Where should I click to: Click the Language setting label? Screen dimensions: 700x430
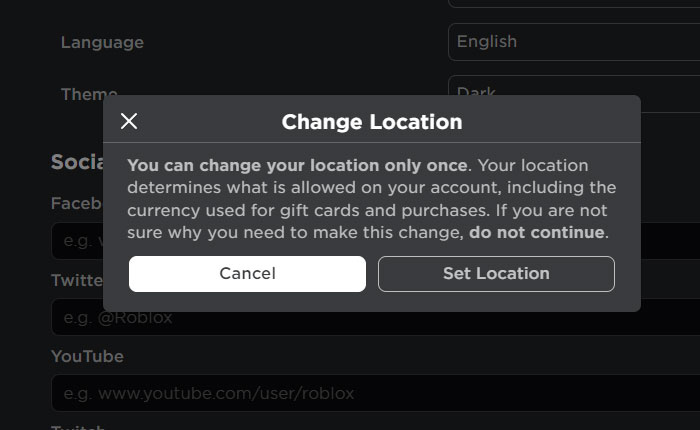(102, 42)
